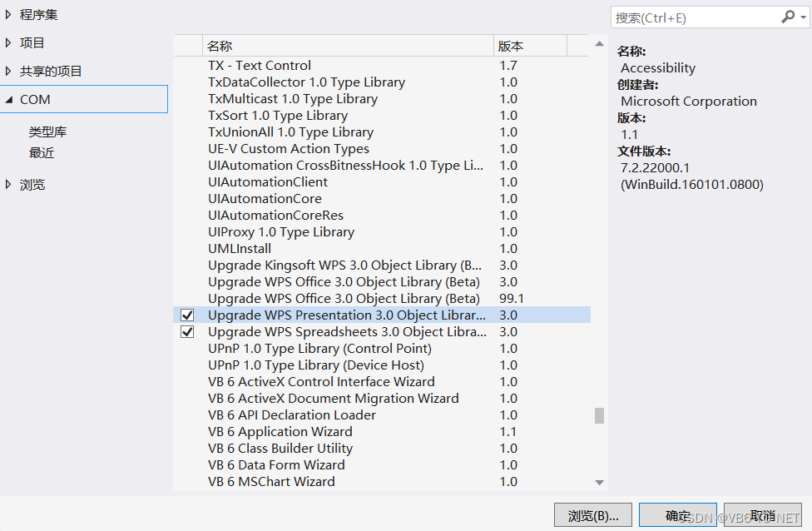Click the list scrollbar up arrow
This screenshot has width=812, height=531.
(599, 44)
